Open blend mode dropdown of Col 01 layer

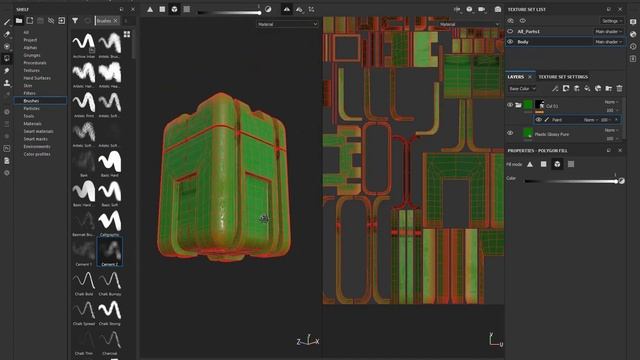click(611, 102)
